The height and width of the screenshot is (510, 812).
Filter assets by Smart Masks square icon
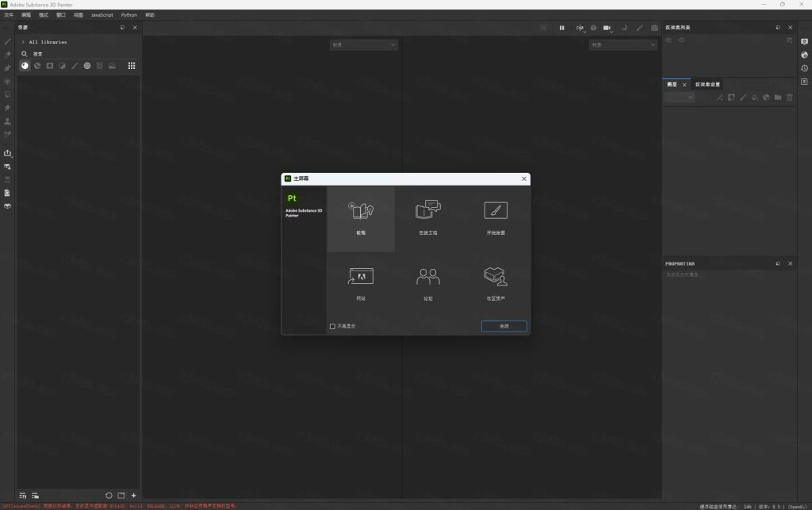point(50,66)
